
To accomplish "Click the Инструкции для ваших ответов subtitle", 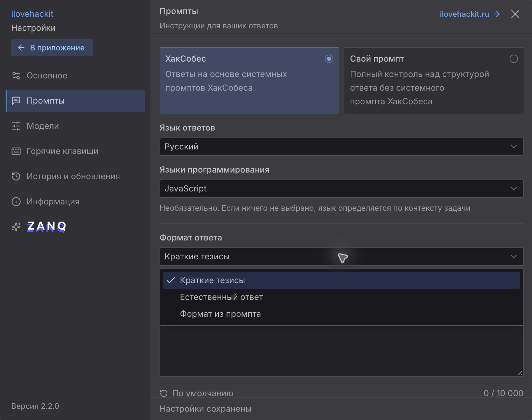I will (219, 26).
